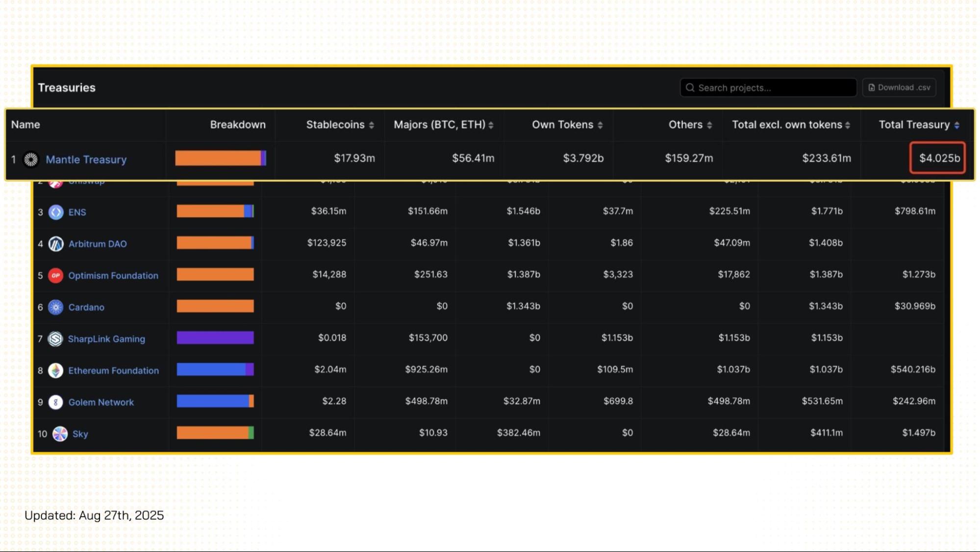This screenshot has height=552, width=980.
Task: Click Sky breakdown bar
Action: point(215,433)
